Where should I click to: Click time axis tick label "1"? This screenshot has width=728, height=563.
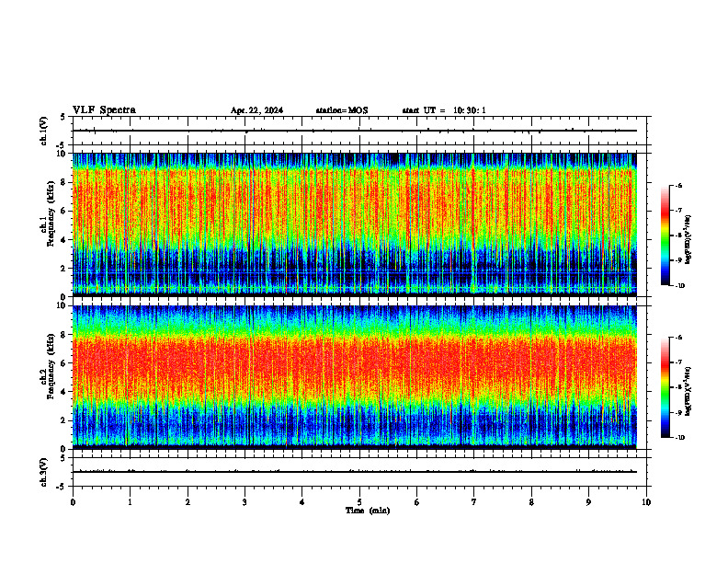[x=130, y=502]
